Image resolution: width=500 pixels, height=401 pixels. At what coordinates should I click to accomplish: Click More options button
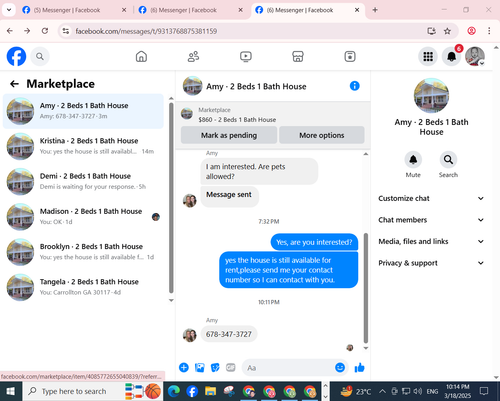coord(322,135)
